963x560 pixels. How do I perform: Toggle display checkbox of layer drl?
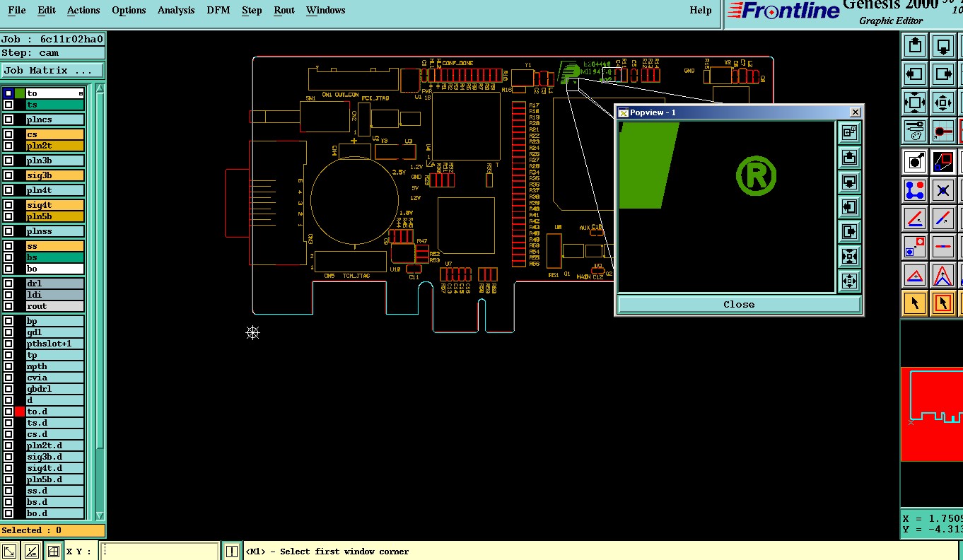(x=8, y=284)
